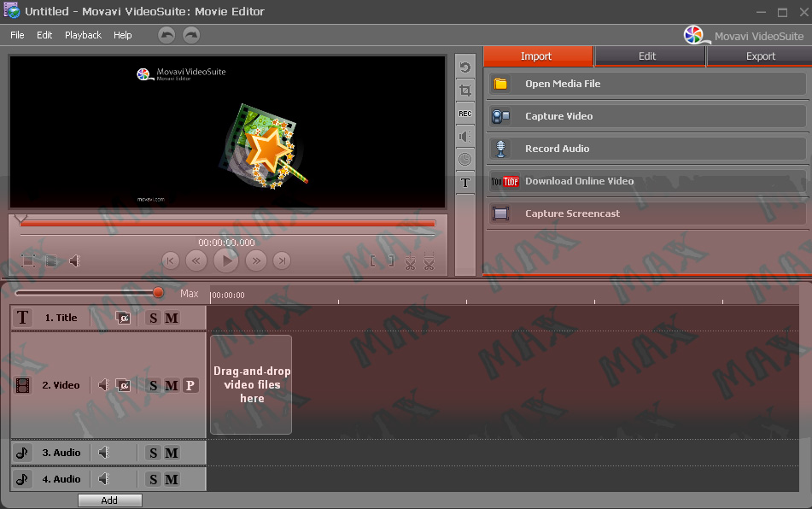Open the Help menu
This screenshot has width=812, height=509.
[123, 35]
